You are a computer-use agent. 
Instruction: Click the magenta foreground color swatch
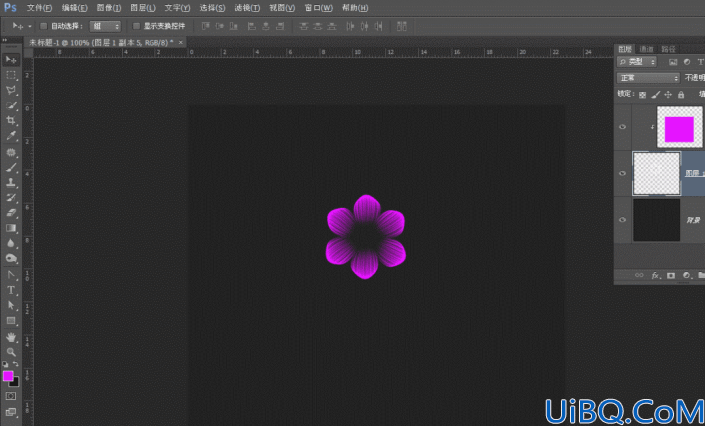(x=8, y=376)
